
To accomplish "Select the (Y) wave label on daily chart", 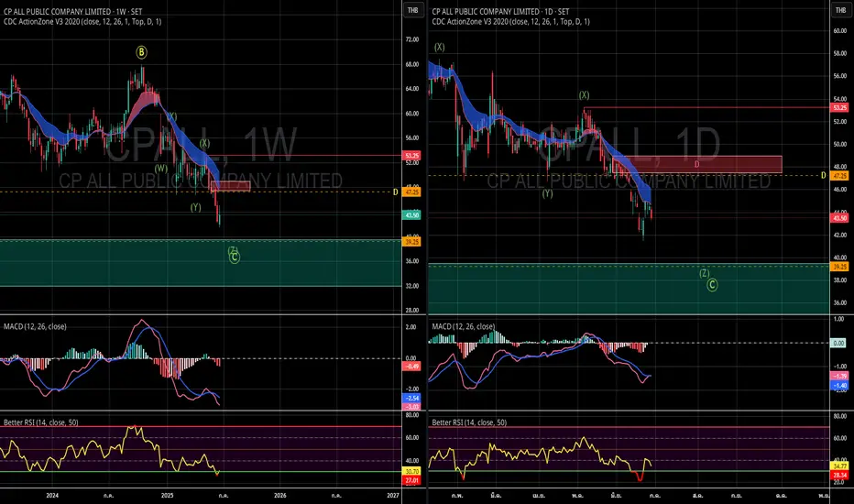I will pyautogui.click(x=547, y=192).
